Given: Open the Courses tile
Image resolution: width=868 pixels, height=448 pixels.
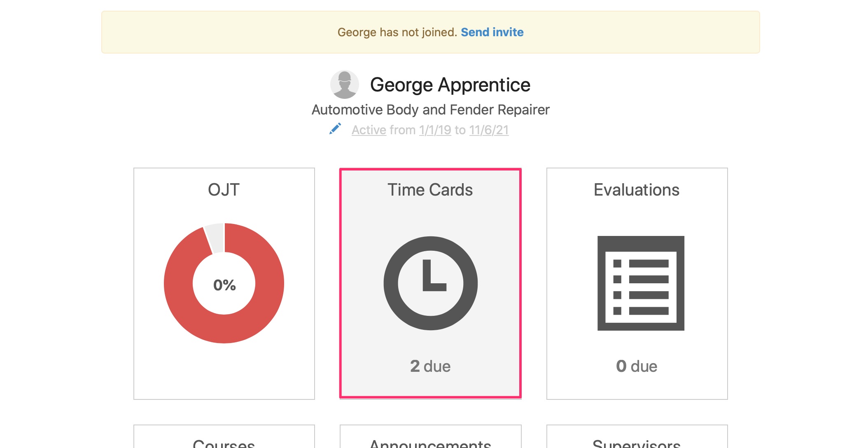Looking at the screenshot, I should pos(224,436).
